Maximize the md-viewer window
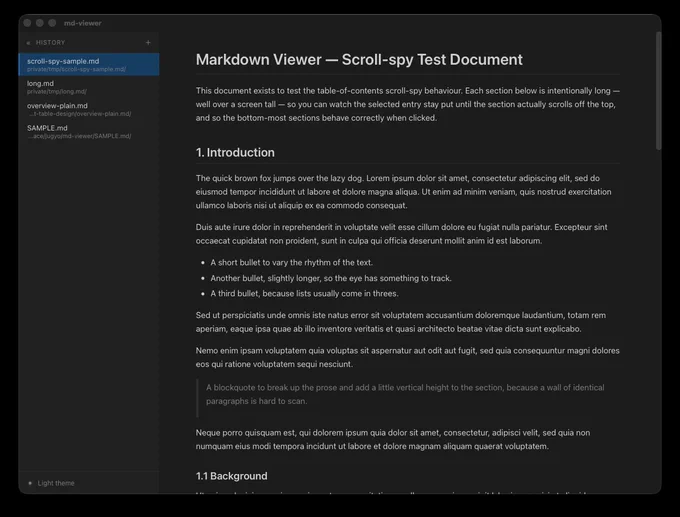 [52, 23]
